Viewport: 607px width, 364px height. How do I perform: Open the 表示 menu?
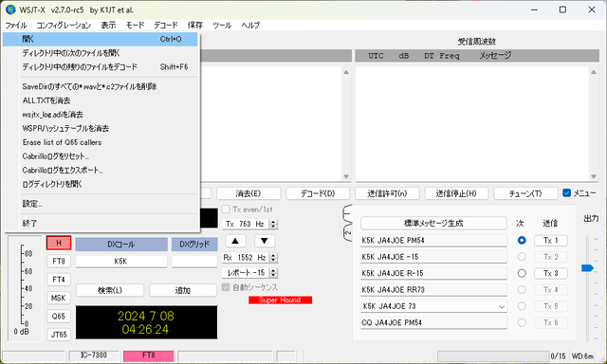point(108,26)
